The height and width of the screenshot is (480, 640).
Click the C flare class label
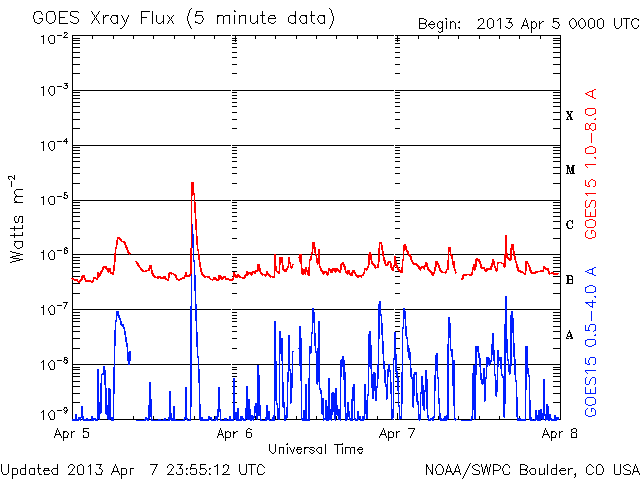click(570, 225)
